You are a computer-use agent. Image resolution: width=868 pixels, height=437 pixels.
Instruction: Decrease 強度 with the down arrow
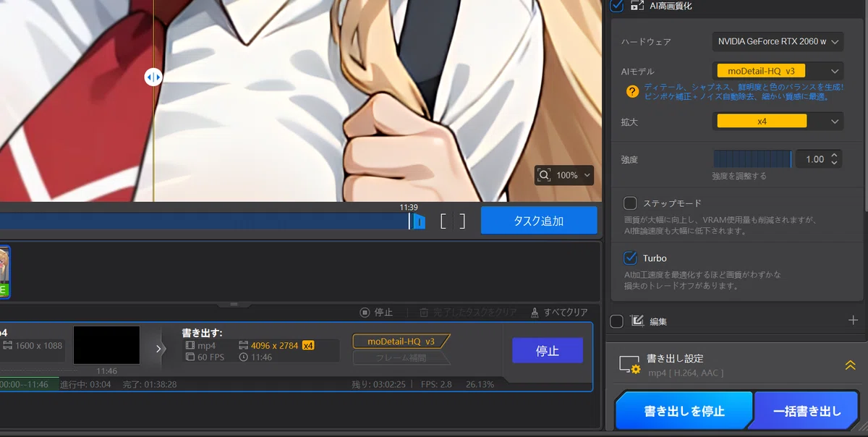835,164
